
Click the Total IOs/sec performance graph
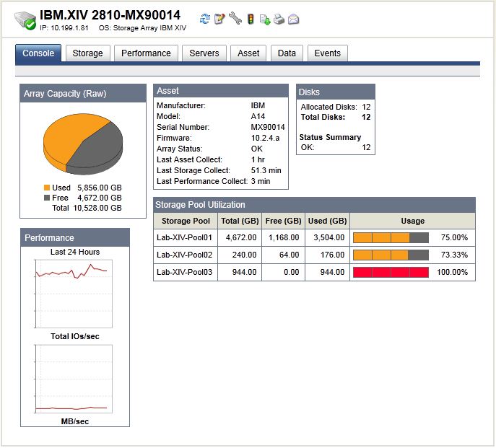pyautogui.click(x=74, y=294)
